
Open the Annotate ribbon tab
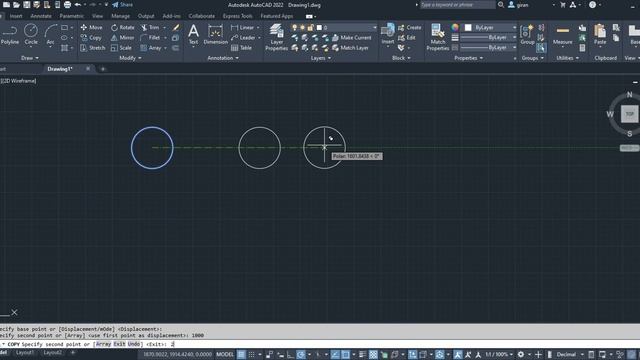point(41,16)
